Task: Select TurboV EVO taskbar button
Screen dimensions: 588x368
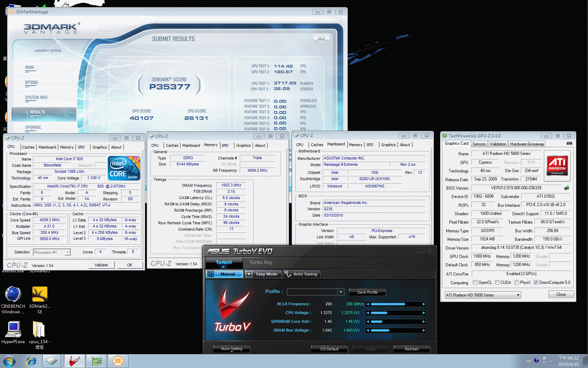Action: 74,361
